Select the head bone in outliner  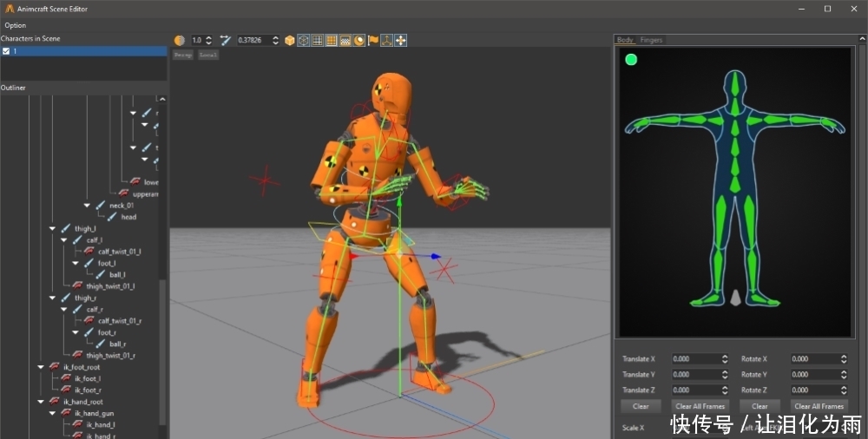click(128, 217)
